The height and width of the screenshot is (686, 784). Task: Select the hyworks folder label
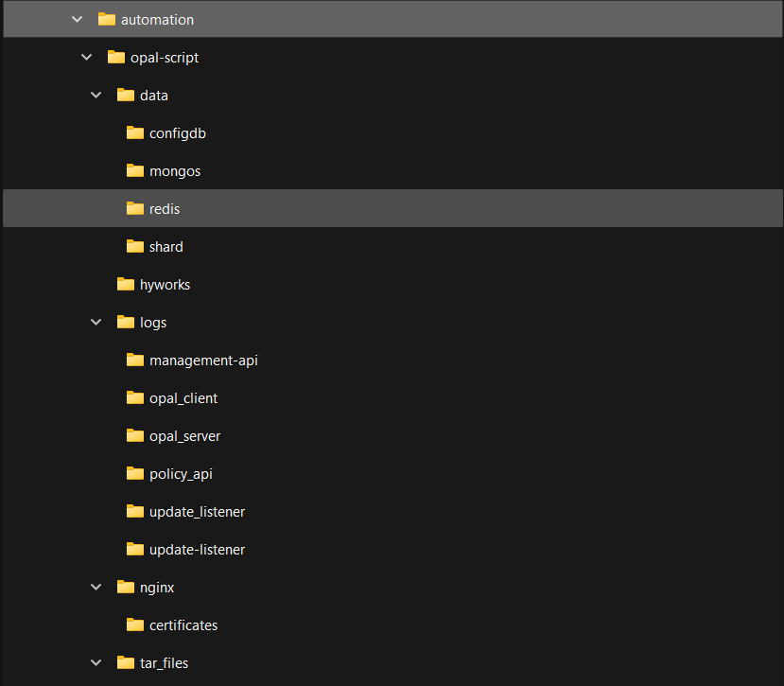pos(165,285)
